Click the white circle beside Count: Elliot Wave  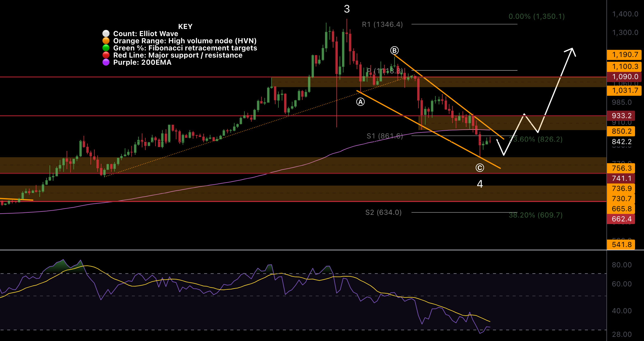106,33
